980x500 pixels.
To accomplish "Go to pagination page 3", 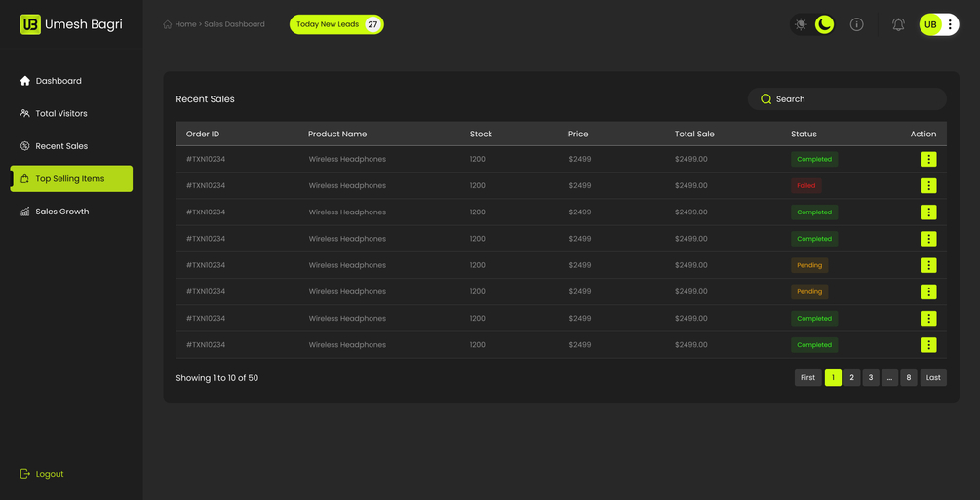I will click(x=871, y=377).
